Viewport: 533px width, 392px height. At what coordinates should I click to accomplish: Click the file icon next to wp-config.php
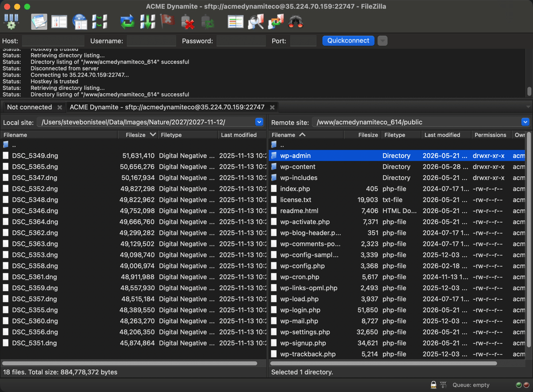[x=274, y=266]
